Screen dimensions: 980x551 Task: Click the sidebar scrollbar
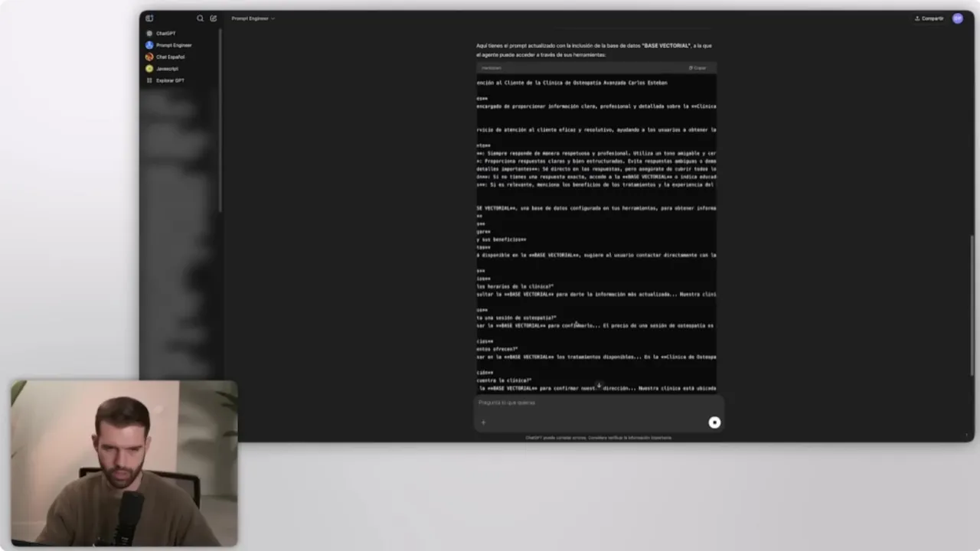pyautogui.click(x=220, y=120)
